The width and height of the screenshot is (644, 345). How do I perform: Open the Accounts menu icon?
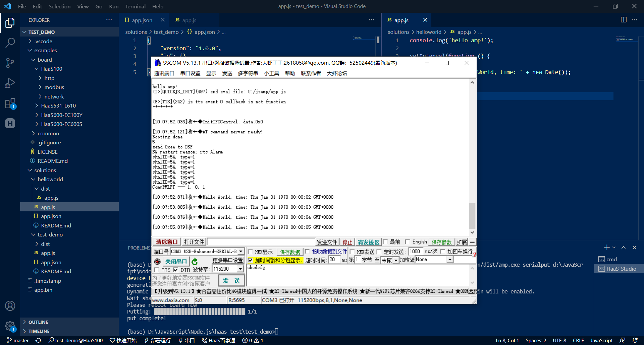pyautogui.click(x=10, y=306)
